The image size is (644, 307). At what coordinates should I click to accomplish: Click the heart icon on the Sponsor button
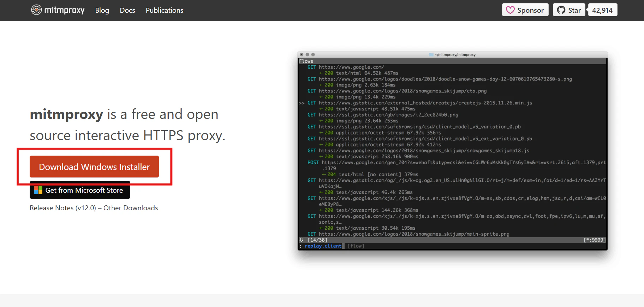click(510, 10)
